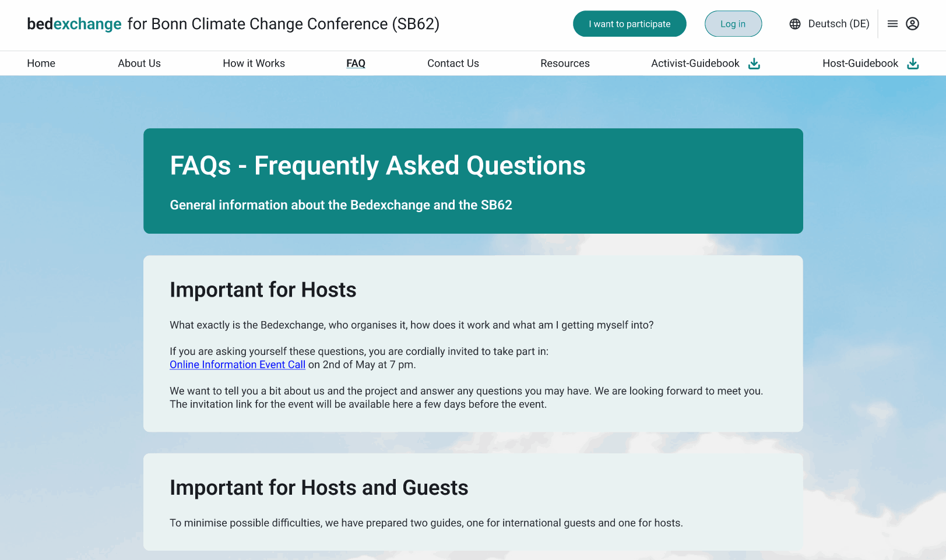
Task: Select the FAQ navigation item
Action: (x=356, y=64)
